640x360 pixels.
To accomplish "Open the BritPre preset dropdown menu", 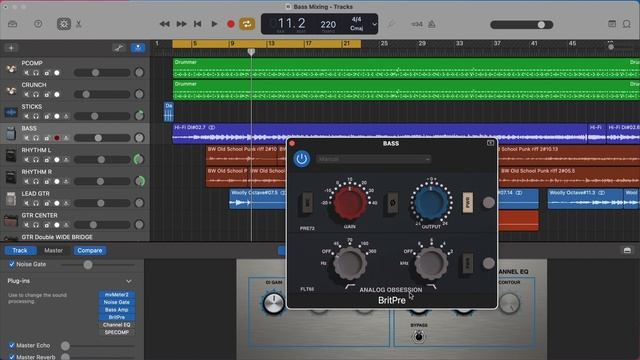I will coord(373,159).
